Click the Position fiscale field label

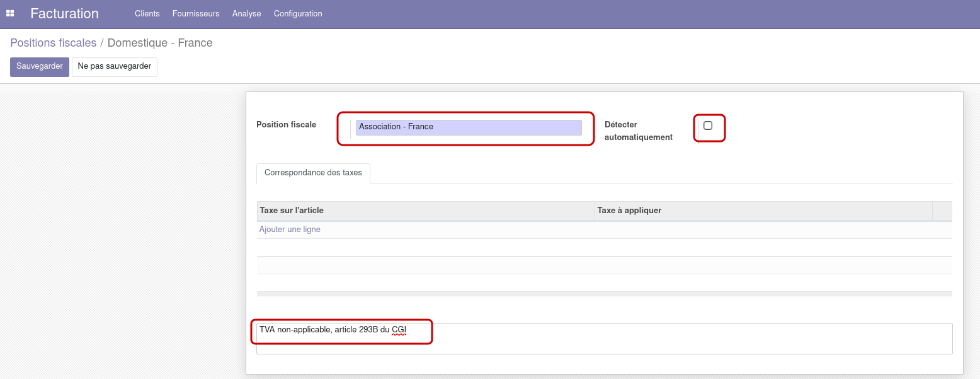(x=286, y=125)
